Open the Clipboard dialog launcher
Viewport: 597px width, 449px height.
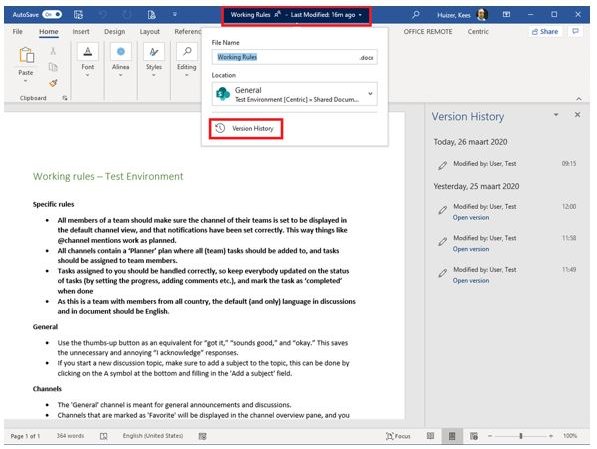[x=65, y=98]
